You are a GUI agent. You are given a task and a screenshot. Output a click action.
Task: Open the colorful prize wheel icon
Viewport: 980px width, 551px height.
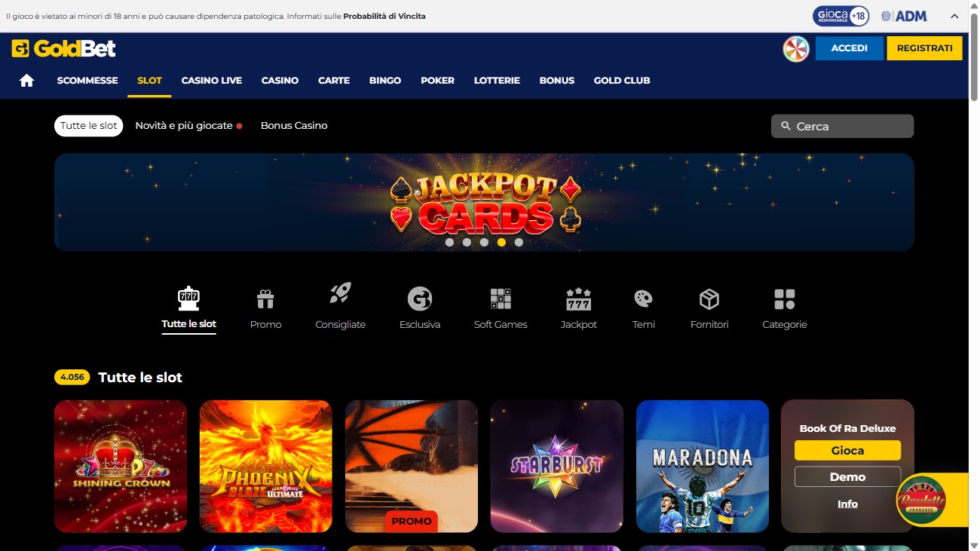[796, 48]
